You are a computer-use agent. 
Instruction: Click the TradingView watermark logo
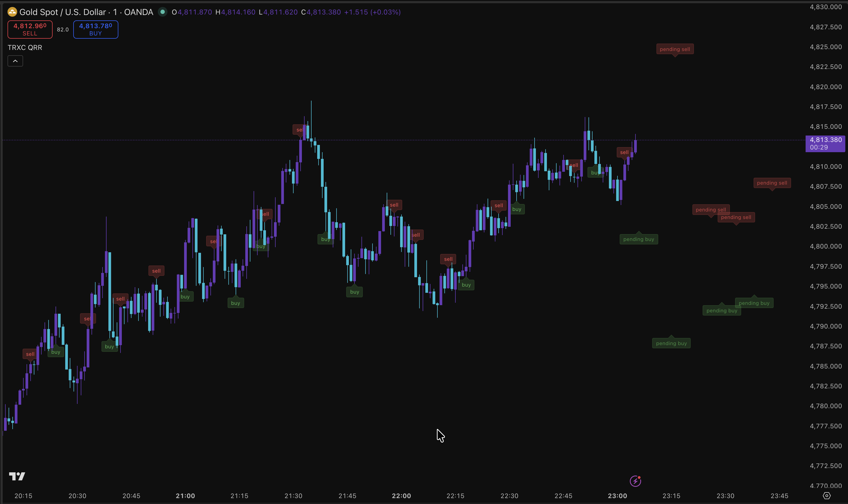pos(16,476)
